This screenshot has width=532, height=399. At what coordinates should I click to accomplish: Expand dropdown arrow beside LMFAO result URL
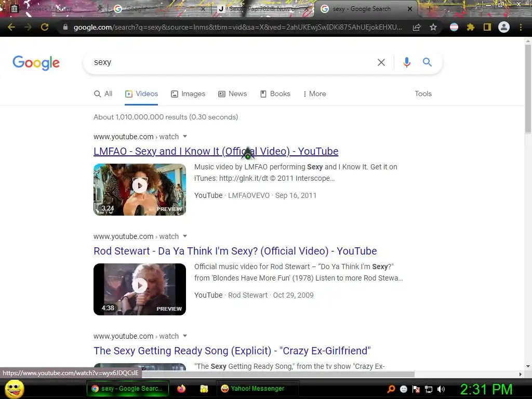(x=185, y=137)
